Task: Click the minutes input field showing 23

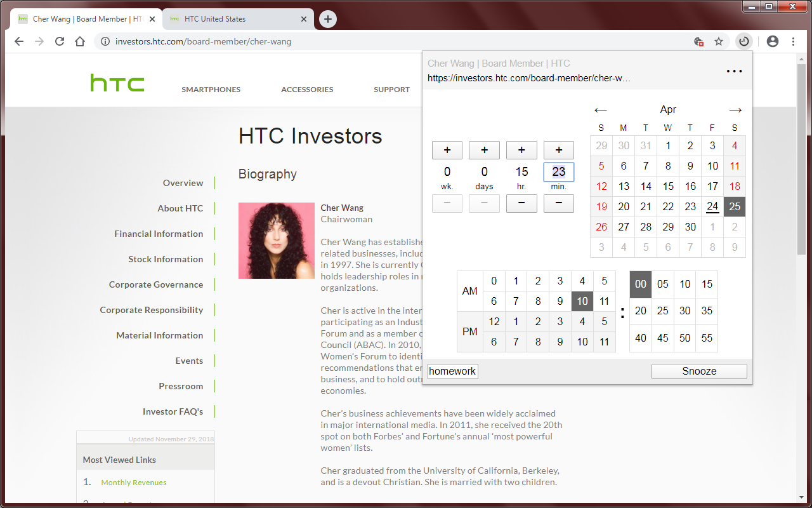Action: click(x=558, y=172)
